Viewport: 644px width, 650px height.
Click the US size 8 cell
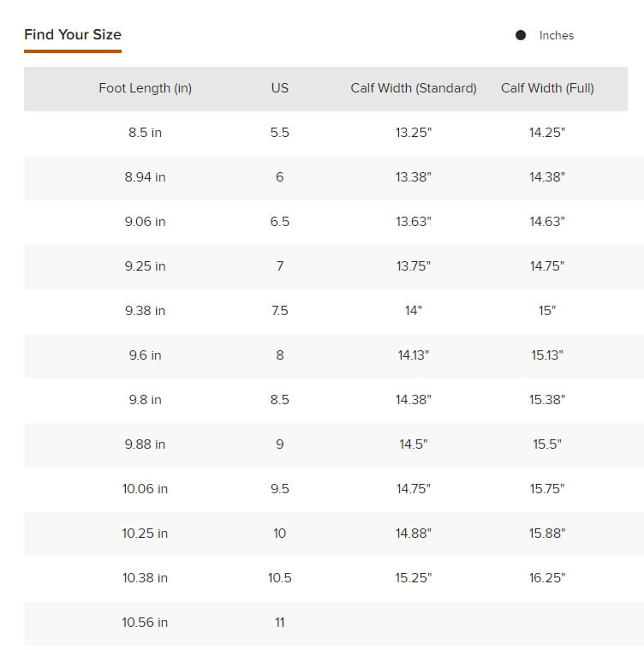[280, 355]
